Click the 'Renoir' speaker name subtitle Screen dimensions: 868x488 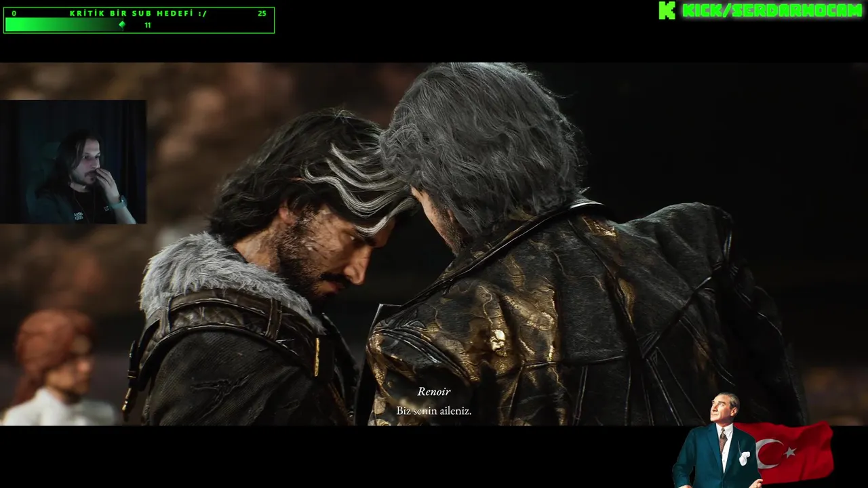pos(434,392)
